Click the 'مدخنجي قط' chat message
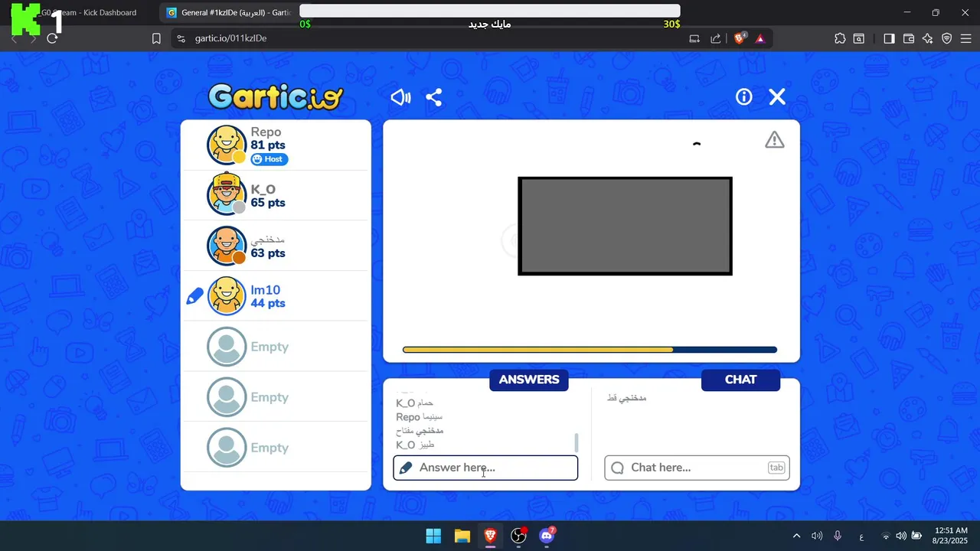This screenshot has width=980, height=551. click(x=627, y=398)
